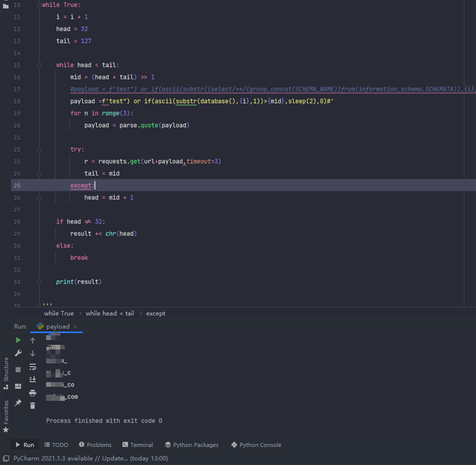
Task: Open the Python Packages tool window
Action: coord(192,445)
